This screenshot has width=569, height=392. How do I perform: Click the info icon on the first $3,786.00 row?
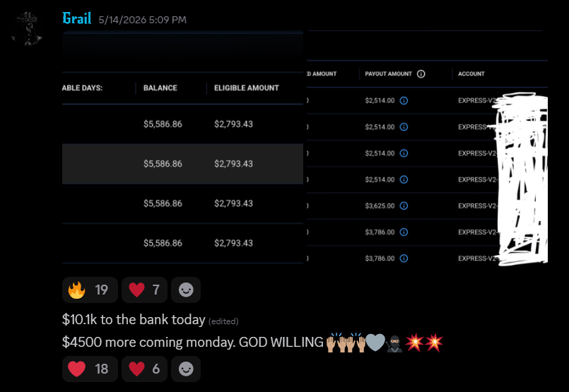click(x=404, y=232)
